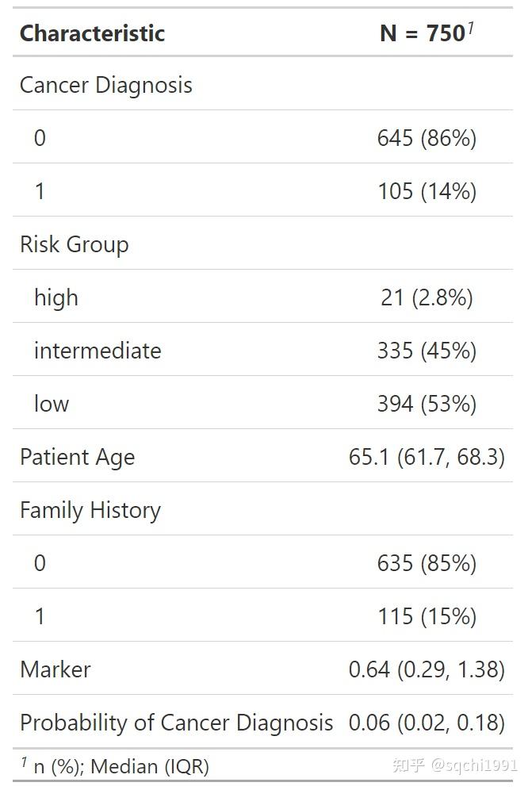Select the Marker row label
This screenshot has height=790, width=532.
(55, 670)
